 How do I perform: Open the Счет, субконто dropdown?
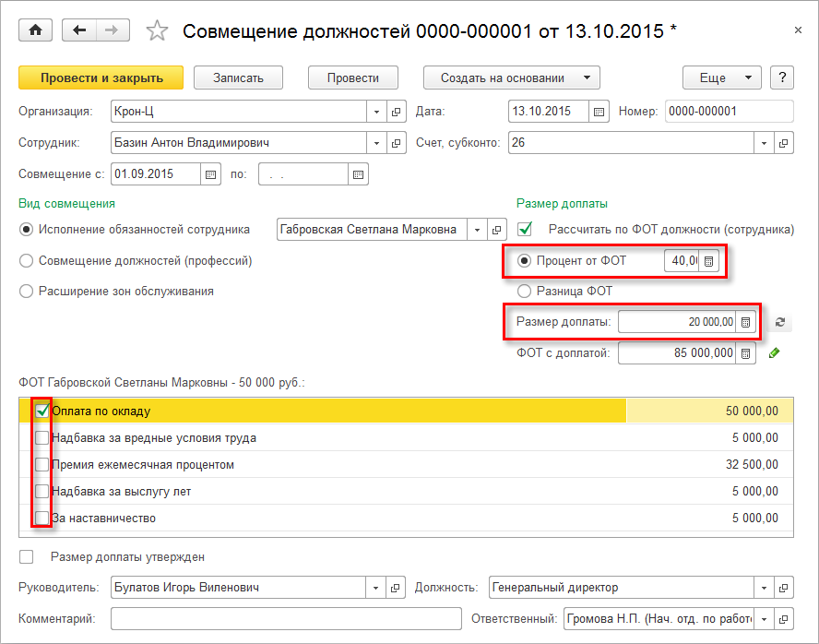(x=763, y=143)
